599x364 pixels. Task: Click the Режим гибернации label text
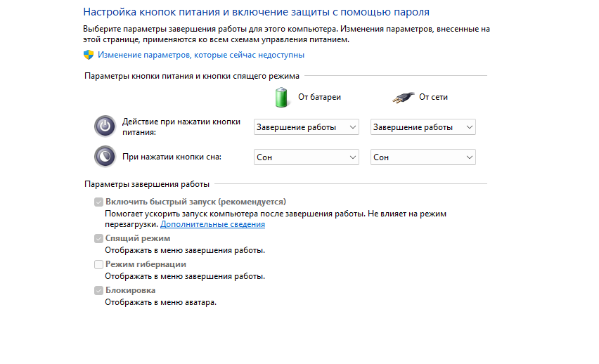coord(146,264)
